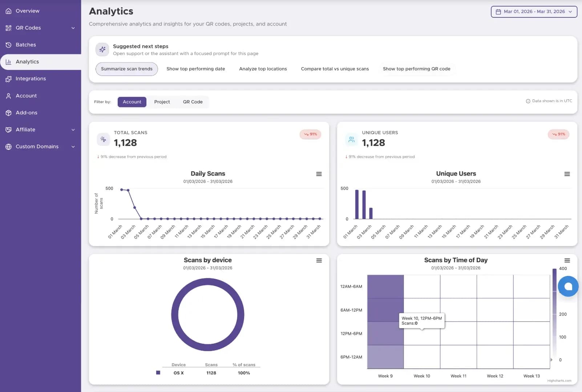Click Analyze top locations suggestion
Screen dimensions: 582x392
[x=263, y=69]
